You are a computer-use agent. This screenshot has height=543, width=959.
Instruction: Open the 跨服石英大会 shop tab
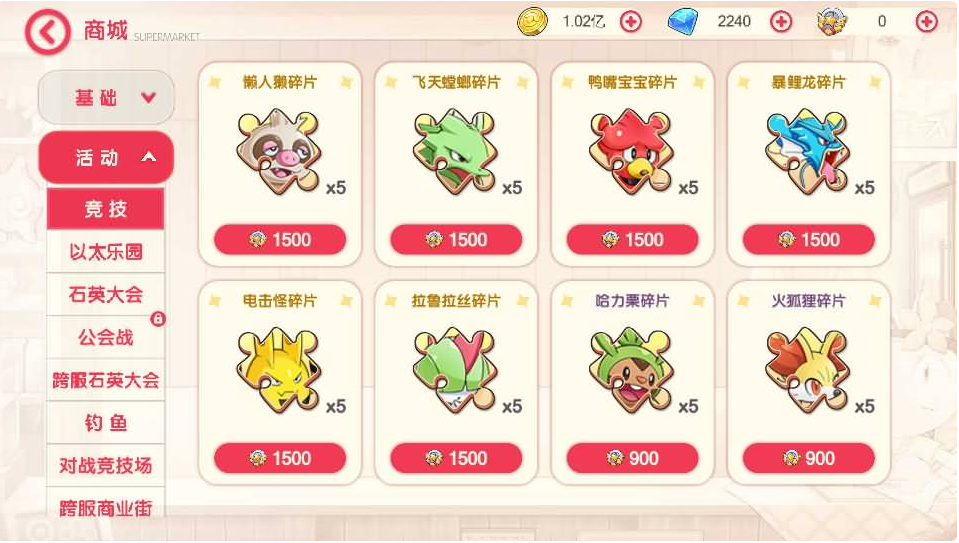tap(106, 380)
